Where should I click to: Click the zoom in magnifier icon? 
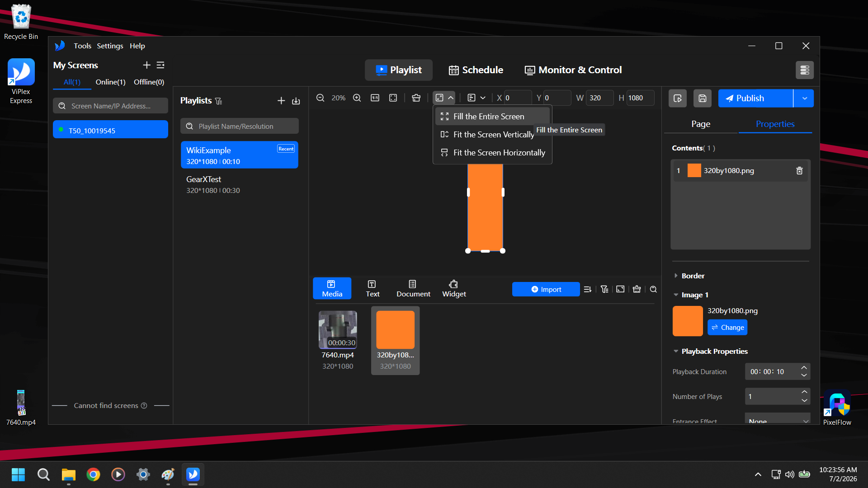pyautogui.click(x=357, y=98)
